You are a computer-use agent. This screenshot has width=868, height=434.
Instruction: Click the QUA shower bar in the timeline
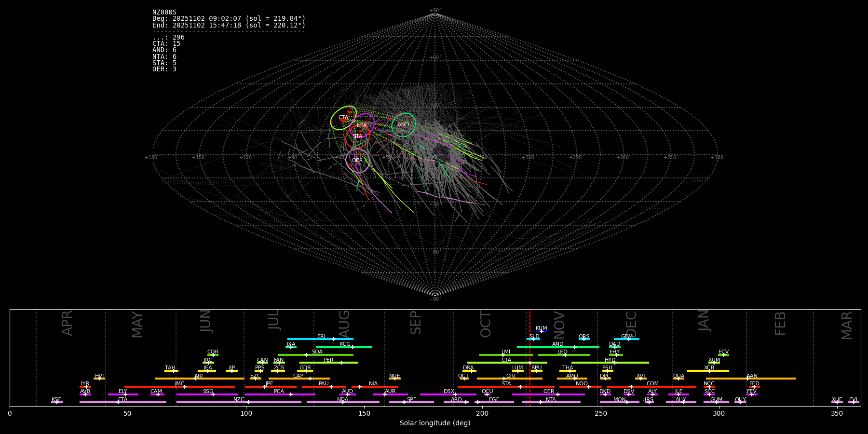[x=678, y=379]
